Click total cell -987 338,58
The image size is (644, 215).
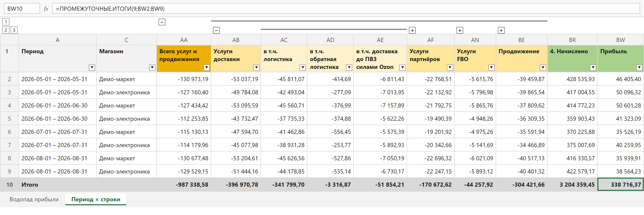[184, 185]
